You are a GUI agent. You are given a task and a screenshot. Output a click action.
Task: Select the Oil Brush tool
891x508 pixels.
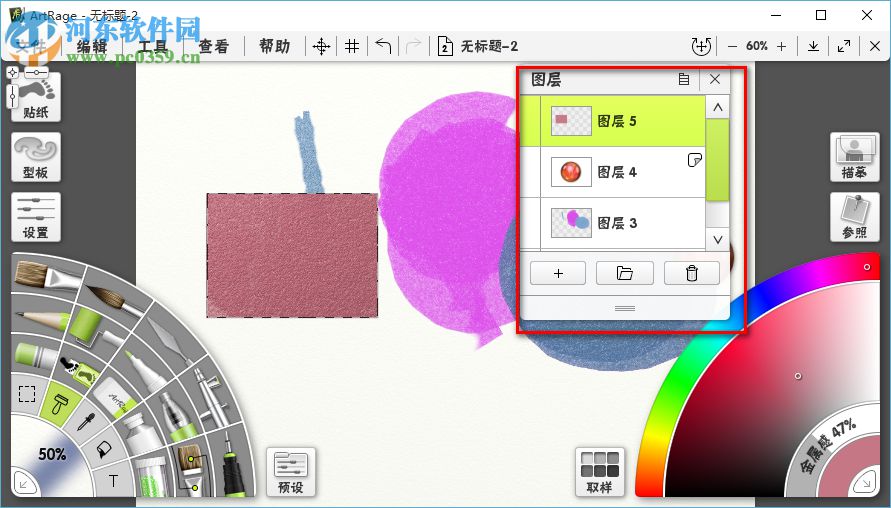[x=47, y=277]
